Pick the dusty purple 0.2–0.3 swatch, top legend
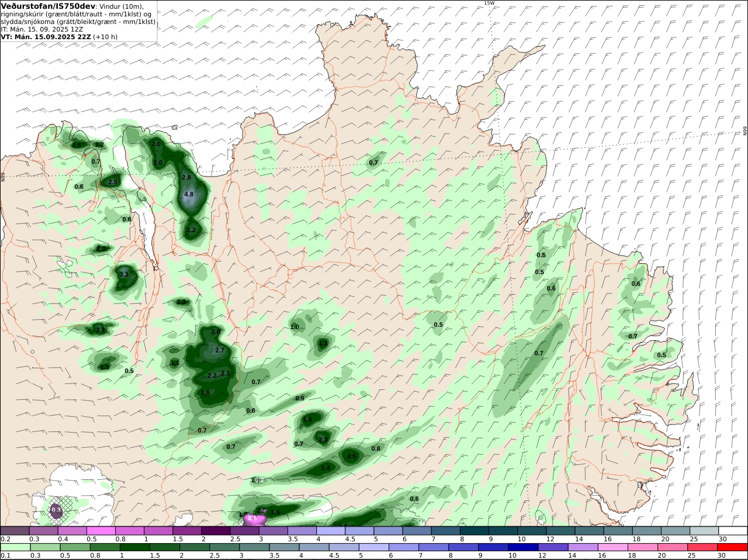748x560 pixels. pyautogui.click(x=15, y=531)
